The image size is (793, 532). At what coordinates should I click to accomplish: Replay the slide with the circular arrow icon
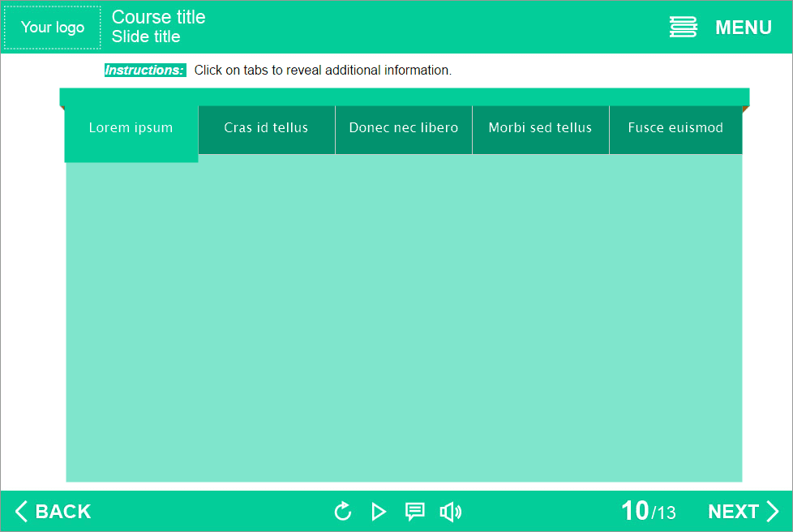coord(343,512)
